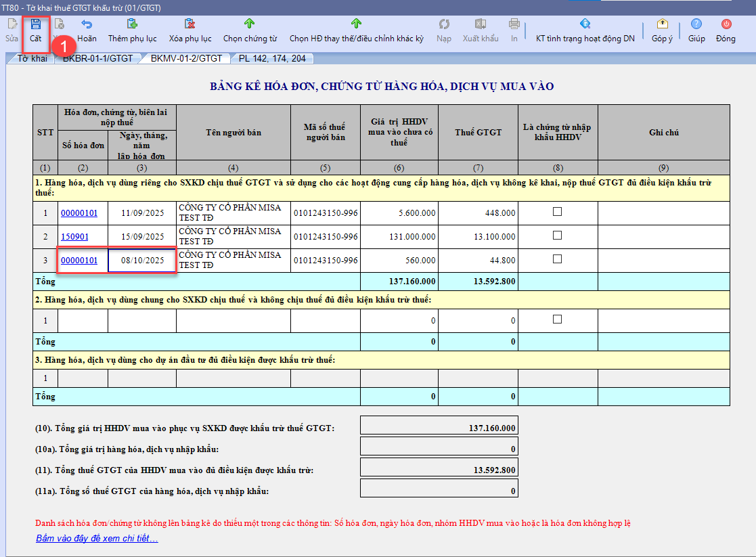
Task: Toggle import checkbox in section 2 row
Action: pyautogui.click(x=558, y=319)
